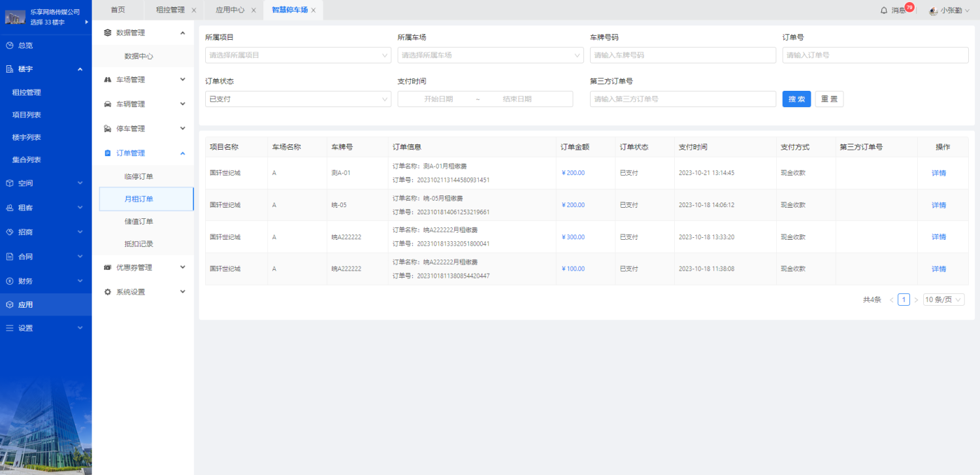The height and width of the screenshot is (475, 980).
Task: Open 抵扣记录 menu item
Action: point(139,244)
